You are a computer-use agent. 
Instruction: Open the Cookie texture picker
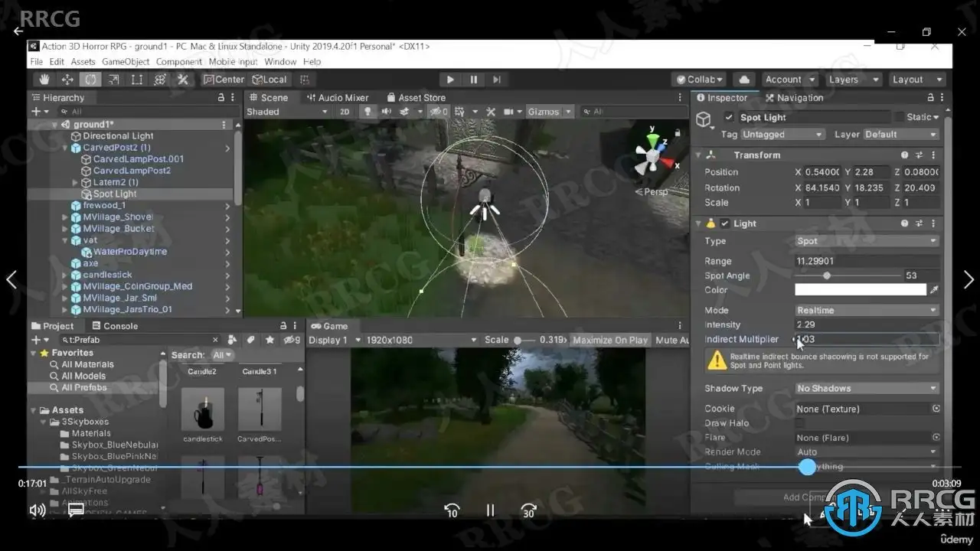pos(936,409)
